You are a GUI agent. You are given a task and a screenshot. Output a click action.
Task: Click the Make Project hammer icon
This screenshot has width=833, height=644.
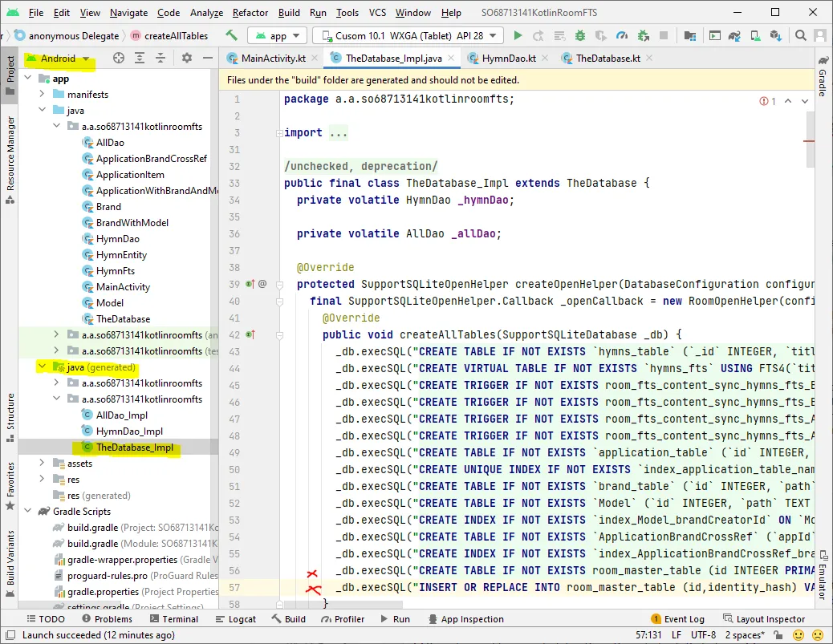(232, 35)
